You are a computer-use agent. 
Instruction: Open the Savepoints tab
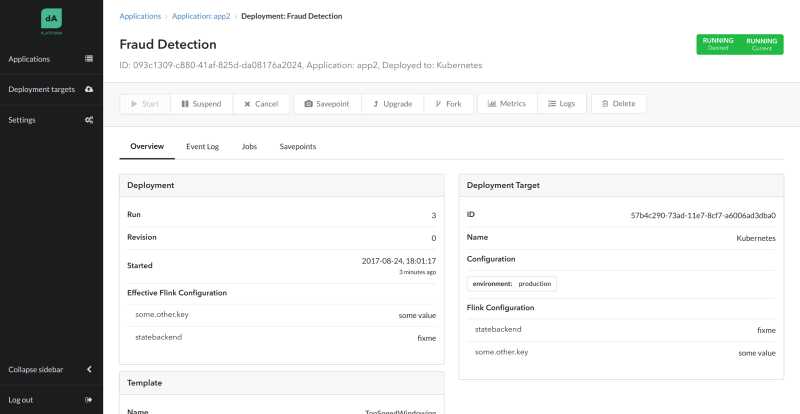click(x=298, y=146)
